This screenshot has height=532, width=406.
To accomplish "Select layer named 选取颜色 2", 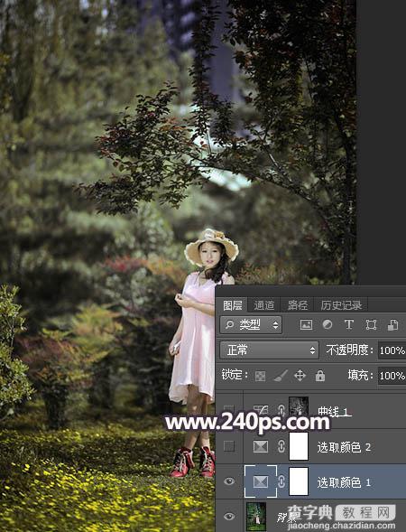I will [x=344, y=447].
